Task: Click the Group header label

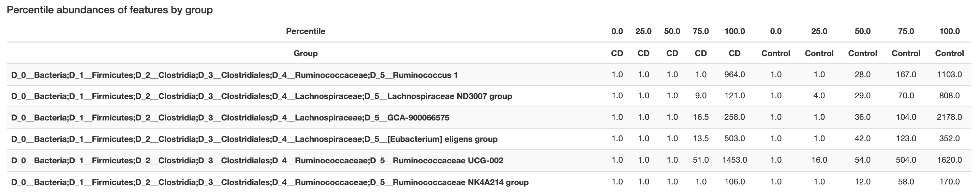Action: click(x=306, y=53)
